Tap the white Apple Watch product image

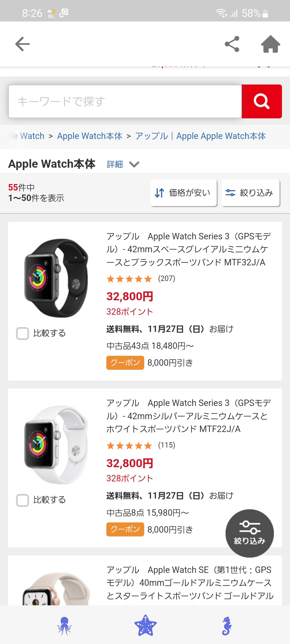[x=56, y=445]
